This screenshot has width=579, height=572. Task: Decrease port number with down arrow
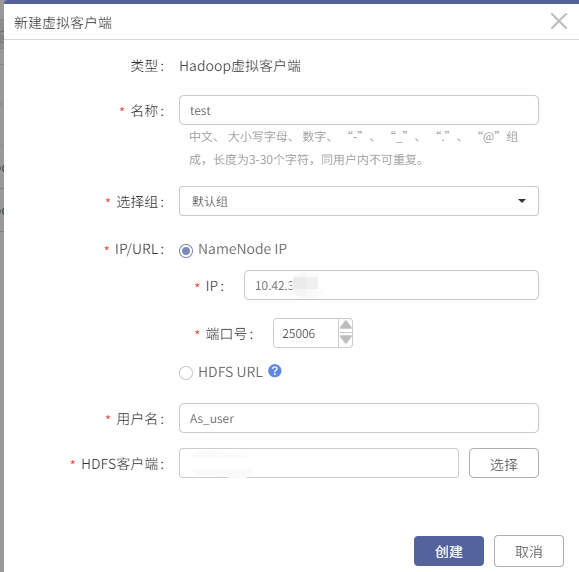tap(346, 339)
